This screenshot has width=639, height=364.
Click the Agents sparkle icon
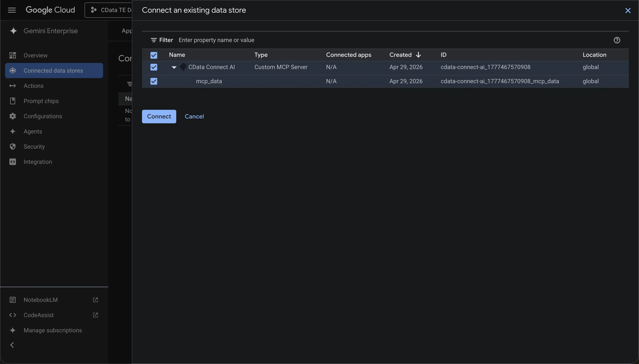(x=12, y=132)
